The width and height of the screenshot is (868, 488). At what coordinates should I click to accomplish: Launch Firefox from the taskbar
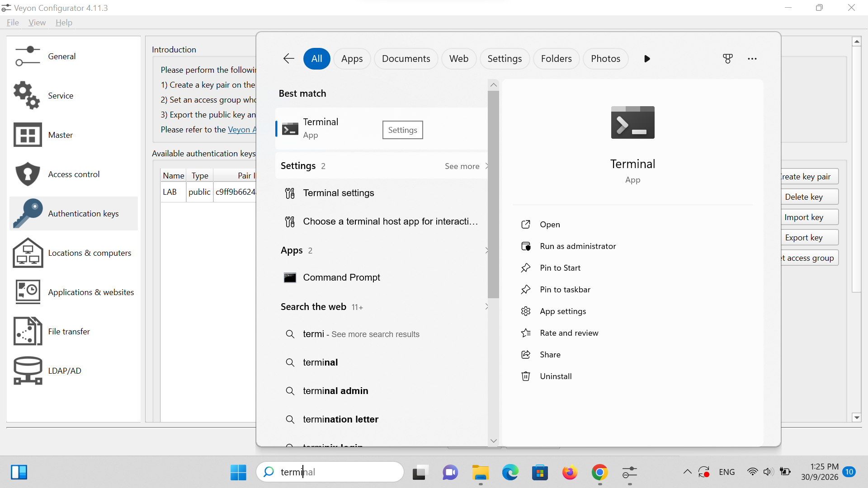570,472
